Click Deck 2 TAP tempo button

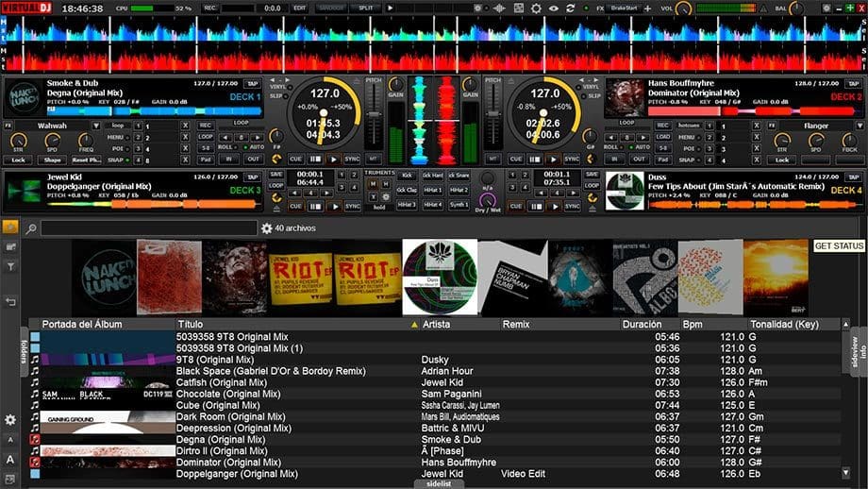(853, 84)
